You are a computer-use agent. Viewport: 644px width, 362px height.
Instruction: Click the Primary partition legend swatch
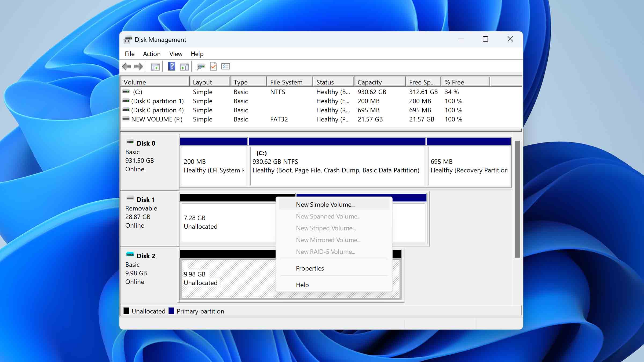[172, 311]
